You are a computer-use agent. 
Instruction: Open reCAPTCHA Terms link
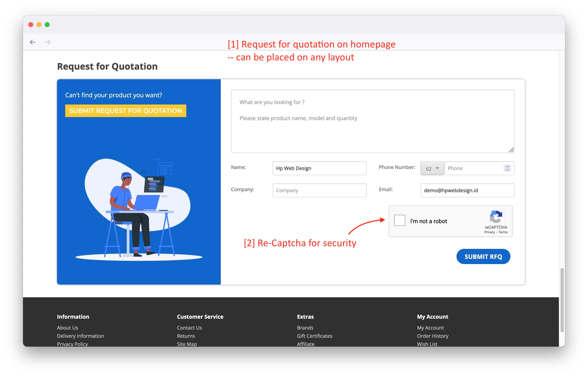(x=503, y=232)
